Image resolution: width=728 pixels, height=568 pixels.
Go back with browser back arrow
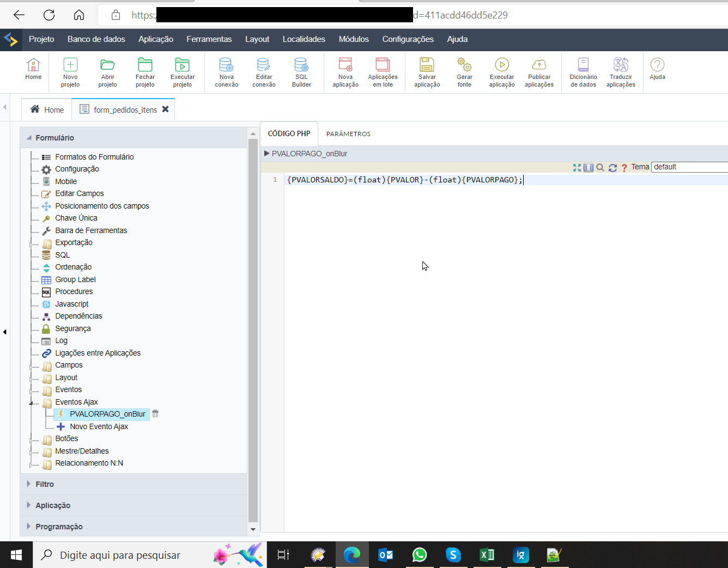(x=19, y=15)
